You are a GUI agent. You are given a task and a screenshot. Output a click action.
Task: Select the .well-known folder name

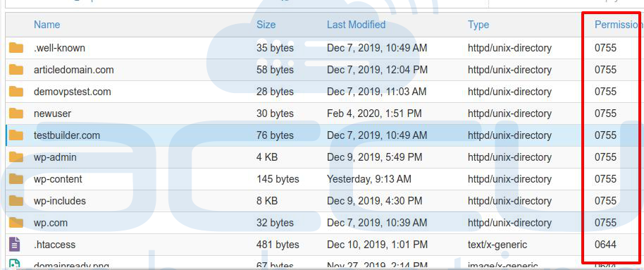60,48
